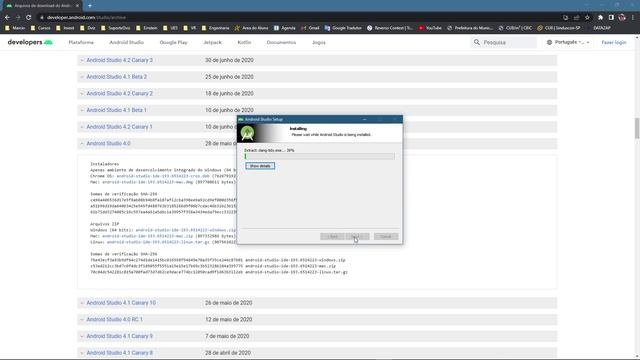The height and width of the screenshot is (360, 640).
Task: Click the Fazer login link
Action: point(613,42)
